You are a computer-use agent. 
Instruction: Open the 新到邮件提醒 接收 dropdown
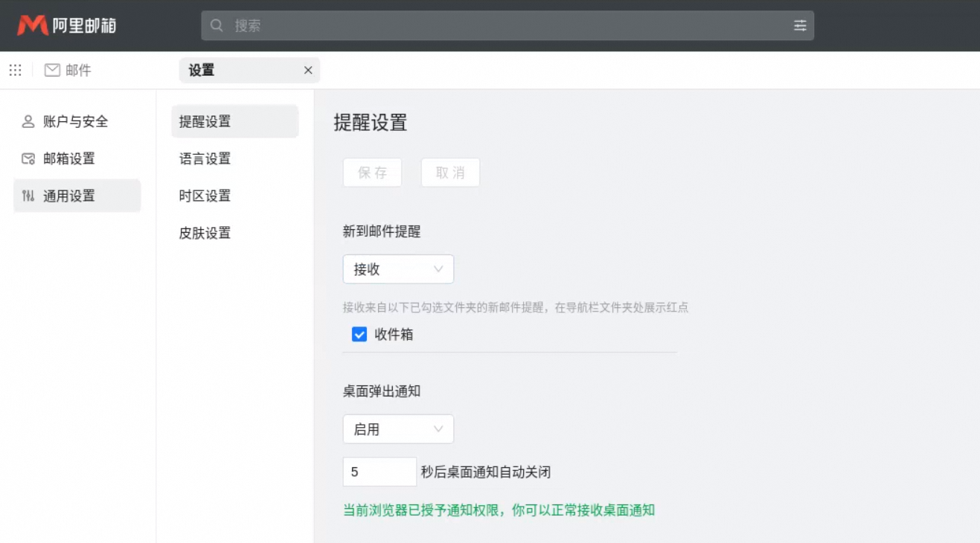(x=398, y=269)
